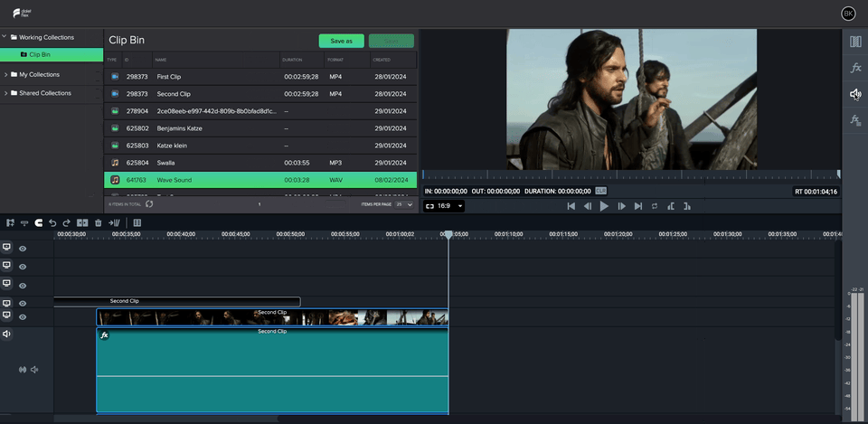Open the fx effects panel in right sidebar
Image resolution: width=868 pixels, height=424 pixels.
855,68
